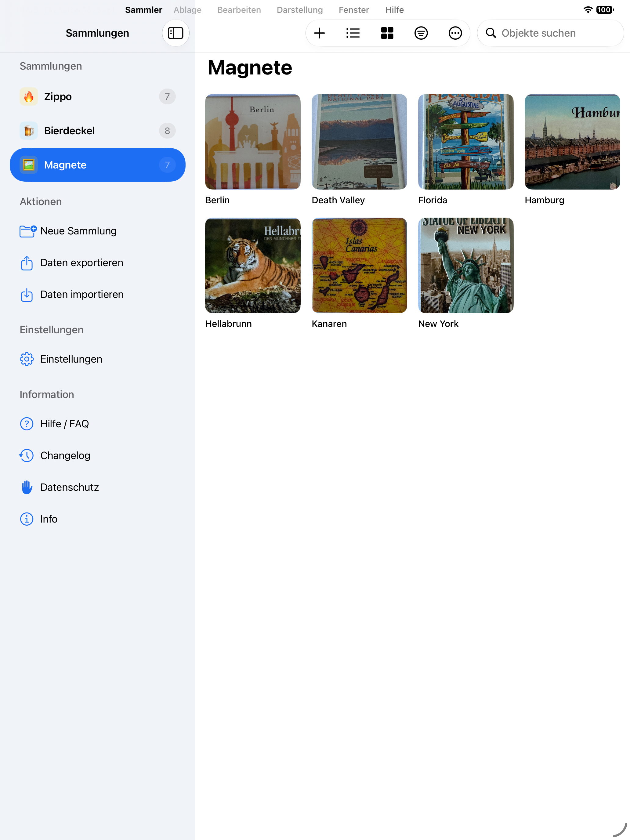Image resolution: width=630 pixels, height=840 pixels.
Task: Create a Neue Sammlung
Action: point(98,231)
